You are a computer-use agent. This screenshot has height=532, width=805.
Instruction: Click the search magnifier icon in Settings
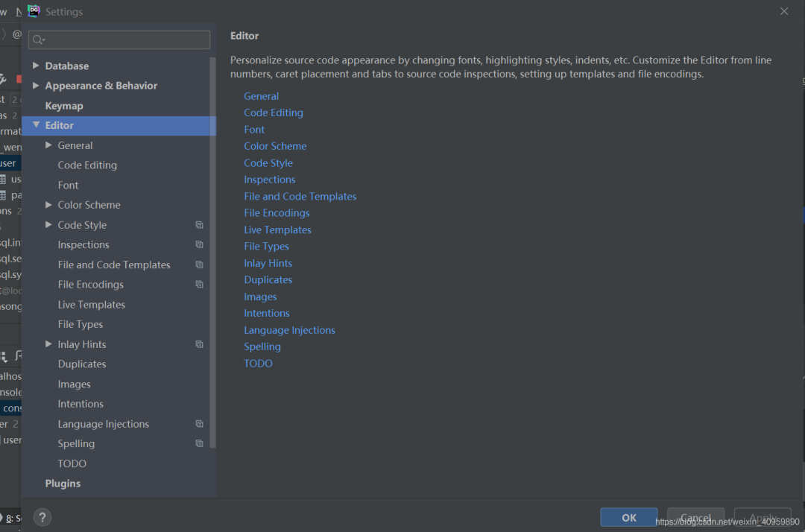coord(39,39)
